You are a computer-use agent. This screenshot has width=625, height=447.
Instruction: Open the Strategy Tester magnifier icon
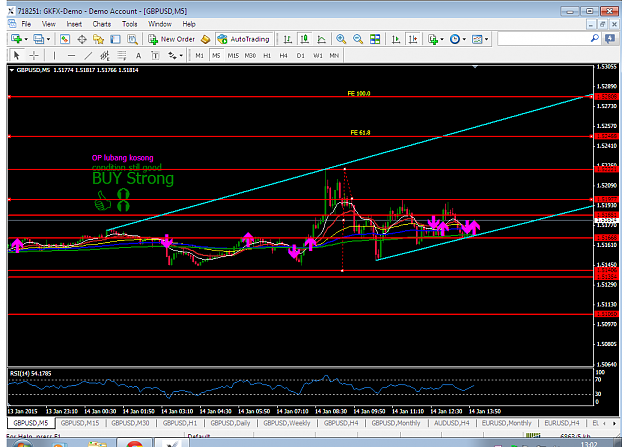(132, 39)
